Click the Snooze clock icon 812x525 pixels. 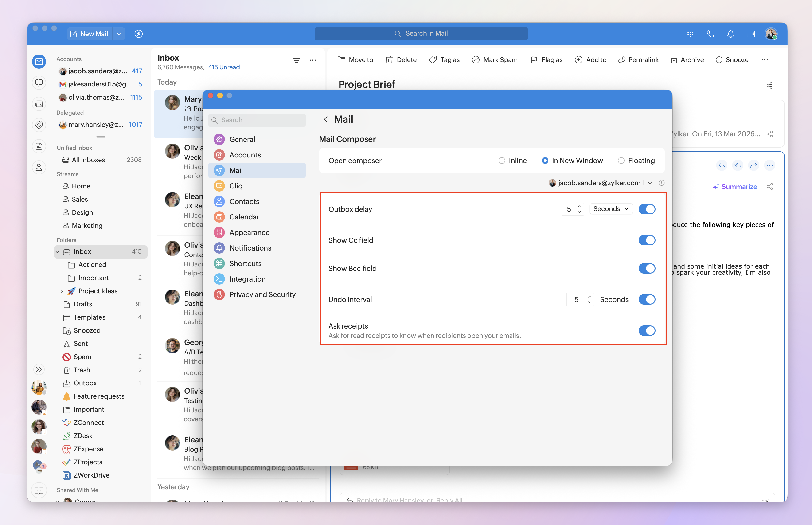click(x=719, y=60)
